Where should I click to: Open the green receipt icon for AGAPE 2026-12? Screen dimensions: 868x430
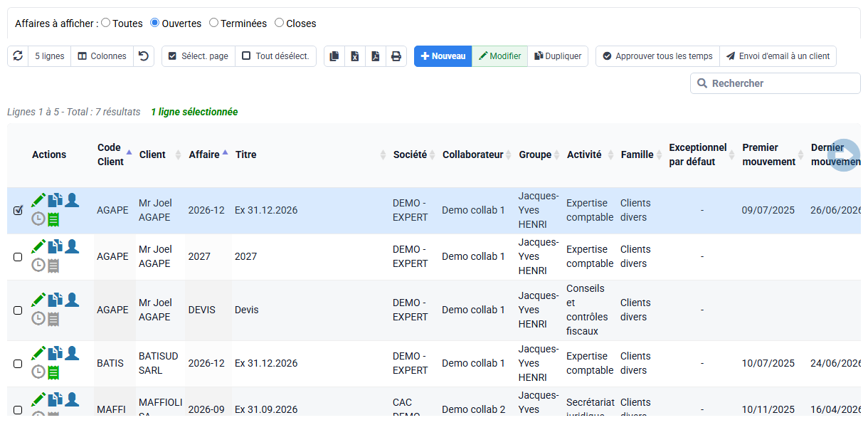coord(53,219)
